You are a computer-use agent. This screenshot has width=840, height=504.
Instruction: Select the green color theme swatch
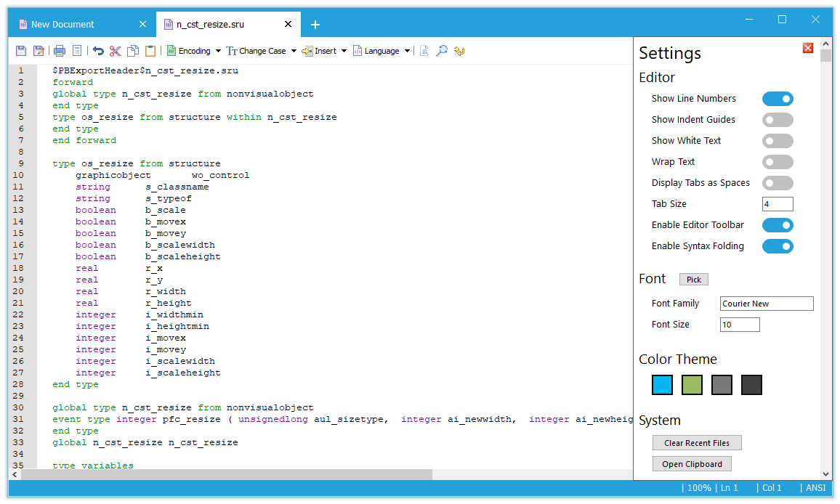(x=692, y=385)
